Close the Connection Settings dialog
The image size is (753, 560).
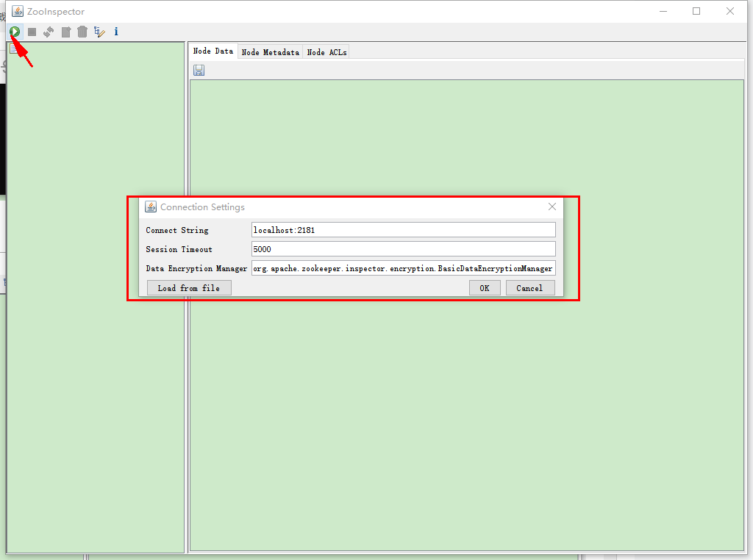(x=552, y=207)
